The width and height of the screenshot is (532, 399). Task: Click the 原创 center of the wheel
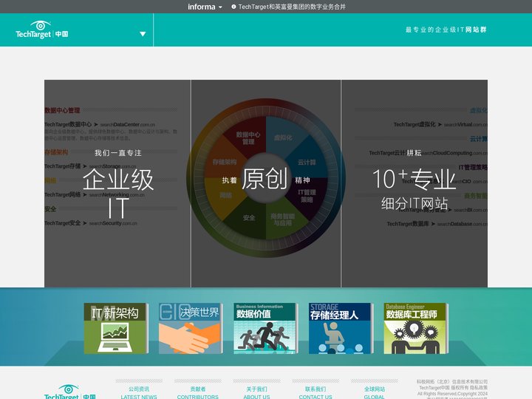click(x=265, y=178)
